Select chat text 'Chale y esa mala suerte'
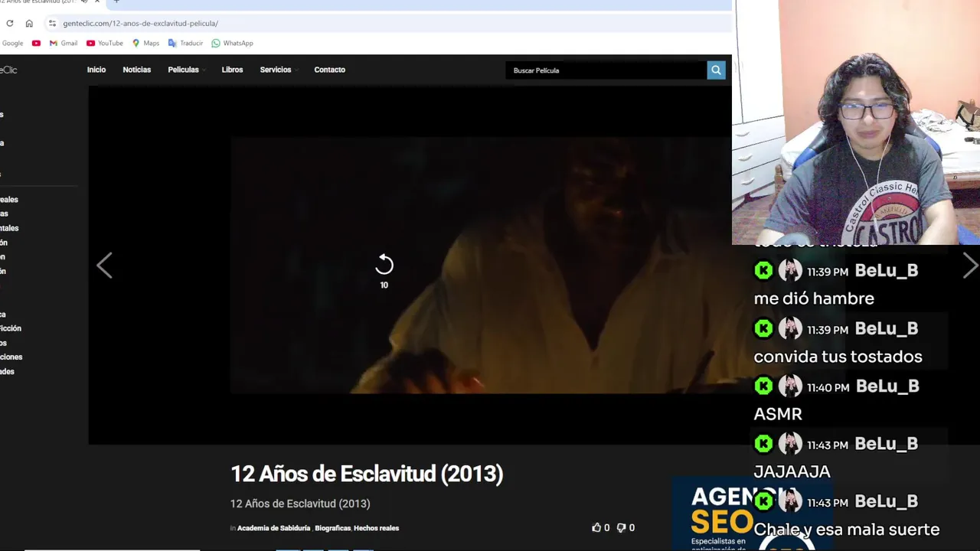980x551 pixels. point(847,530)
